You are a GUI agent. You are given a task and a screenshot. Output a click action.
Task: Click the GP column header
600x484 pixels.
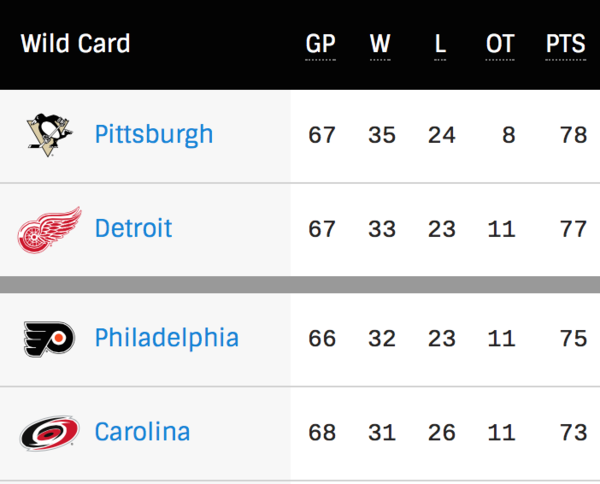point(321,44)
